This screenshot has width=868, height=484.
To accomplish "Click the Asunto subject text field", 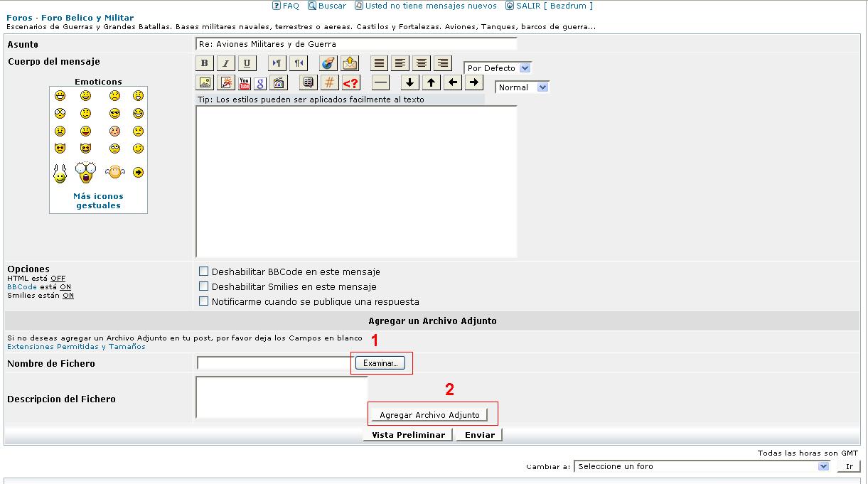I will 355,44.
